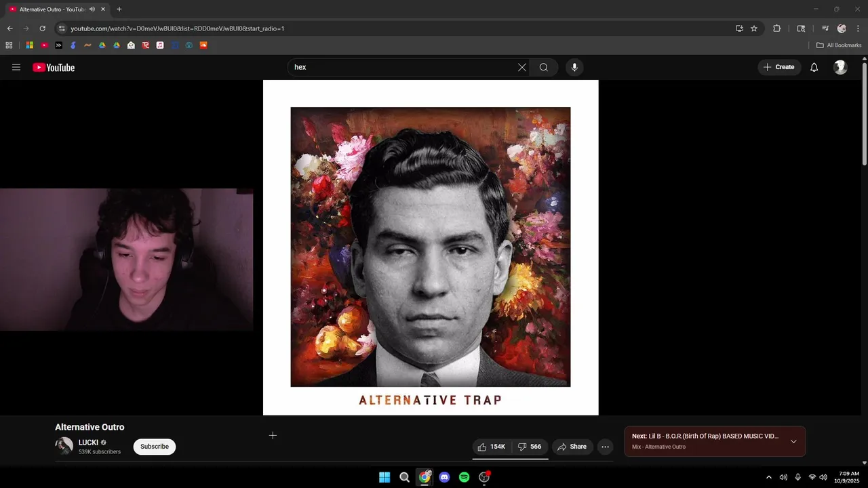
Task: Open Windows taskbar search
Action: tap(405, 477)
